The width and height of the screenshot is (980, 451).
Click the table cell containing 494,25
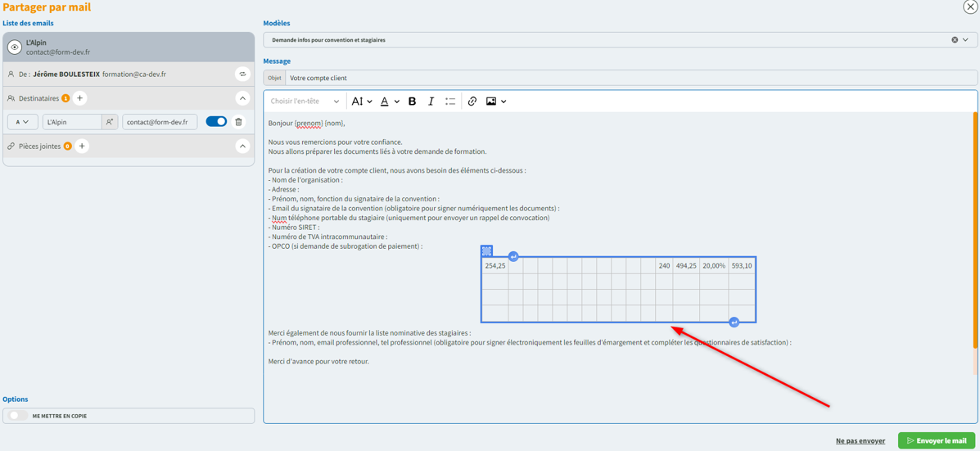point(685,265)
